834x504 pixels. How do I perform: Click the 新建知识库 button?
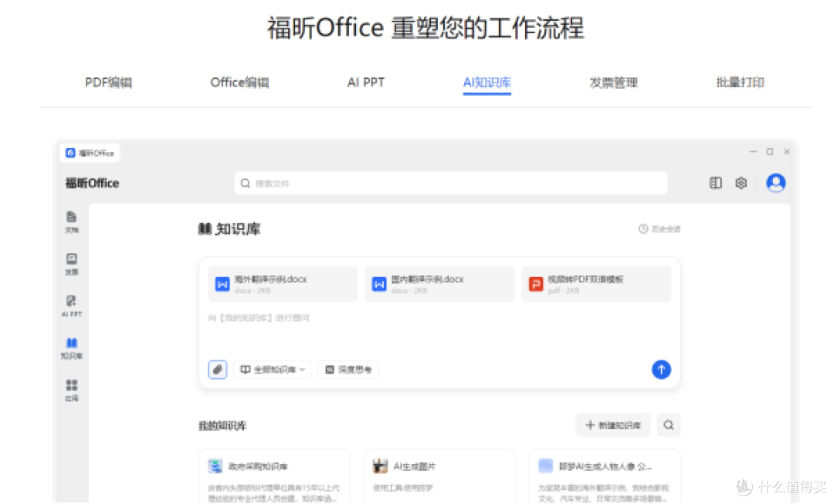[x=613, y=425]
